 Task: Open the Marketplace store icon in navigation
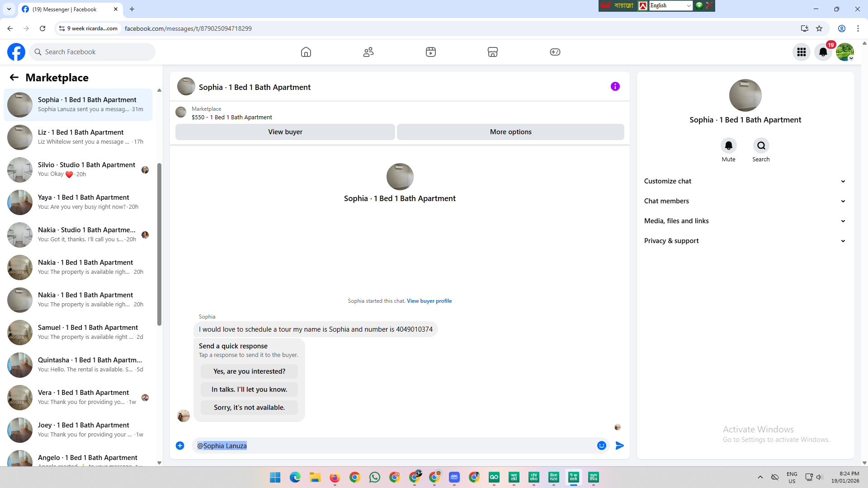point(493,52)
